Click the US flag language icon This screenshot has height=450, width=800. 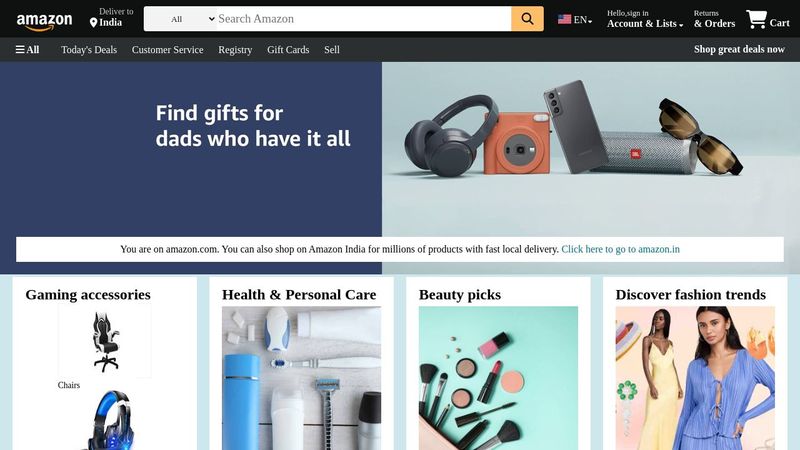[x=564, y=19]
